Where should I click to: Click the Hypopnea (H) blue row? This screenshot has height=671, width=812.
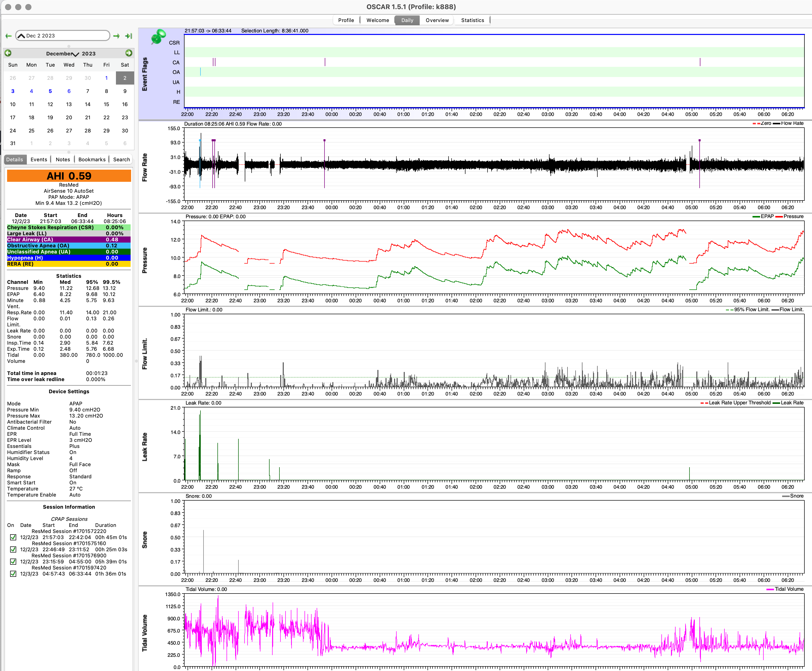(x=69, y=258)
